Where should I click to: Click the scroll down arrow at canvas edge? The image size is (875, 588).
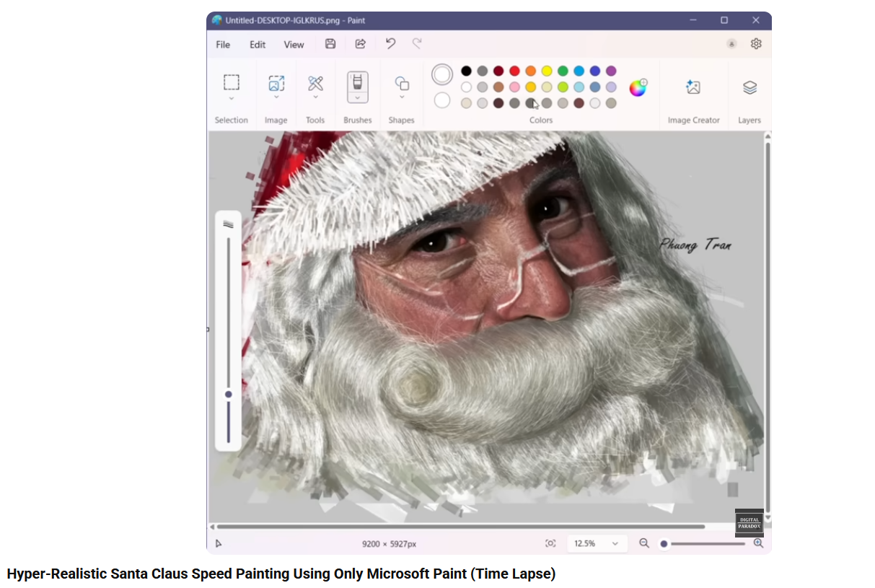pyautogui.click(x=768, y=518)
